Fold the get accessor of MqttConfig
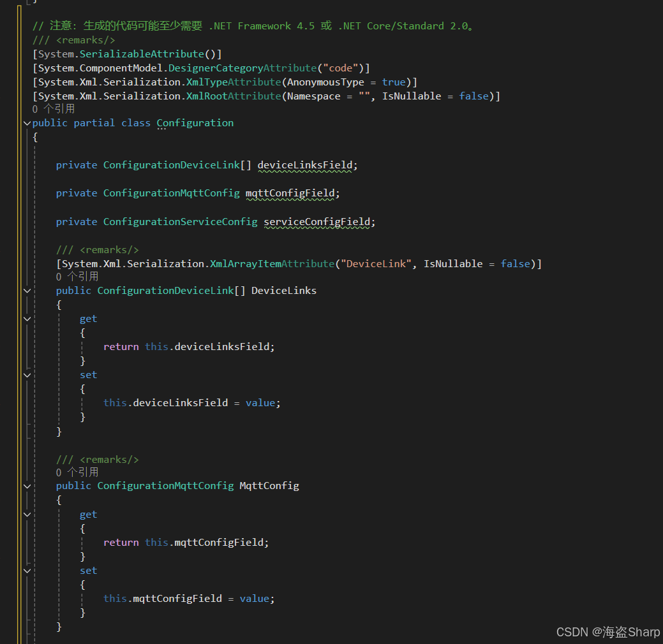This screenshot has height=644, width=663. click(27, 515)
